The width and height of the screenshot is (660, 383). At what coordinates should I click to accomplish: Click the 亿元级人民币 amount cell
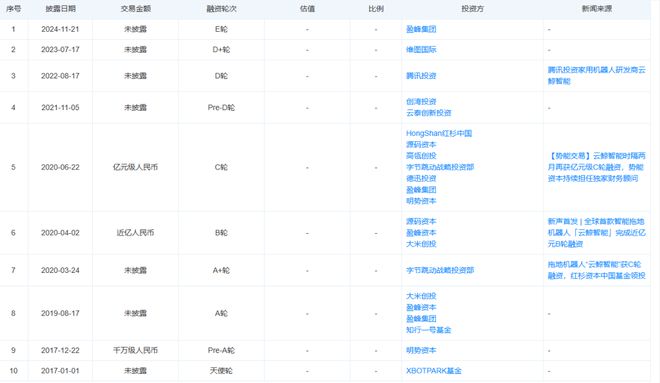135,167
